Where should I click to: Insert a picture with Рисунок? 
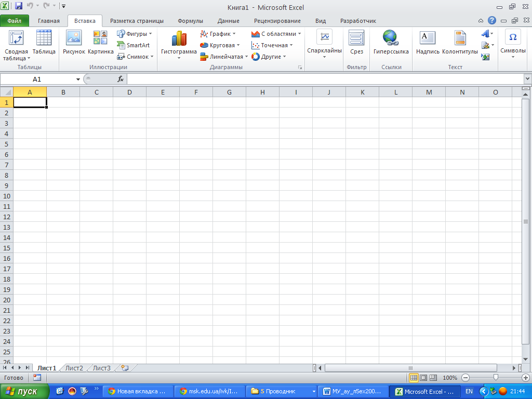[74, 42]
